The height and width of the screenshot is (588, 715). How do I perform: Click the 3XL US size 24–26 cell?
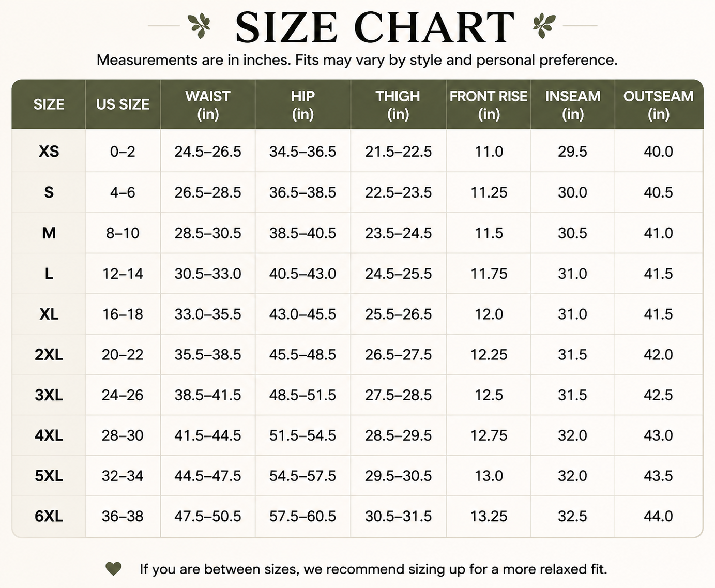(123, 395)
